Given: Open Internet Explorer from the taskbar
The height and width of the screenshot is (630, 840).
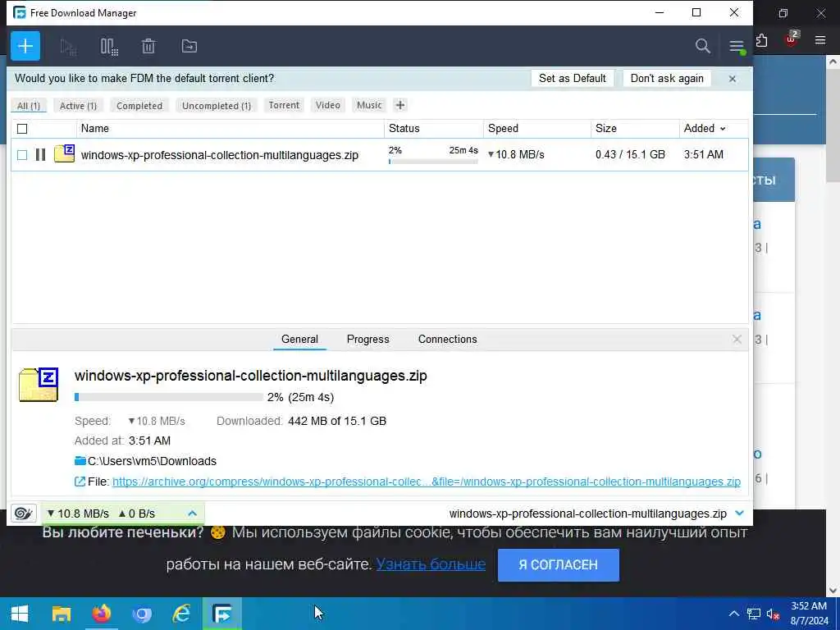Looking at the screenshot, I should [x=181, y=614].
